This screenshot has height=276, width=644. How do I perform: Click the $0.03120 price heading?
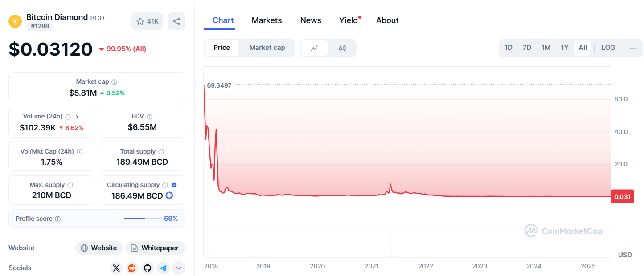[51, 49]
